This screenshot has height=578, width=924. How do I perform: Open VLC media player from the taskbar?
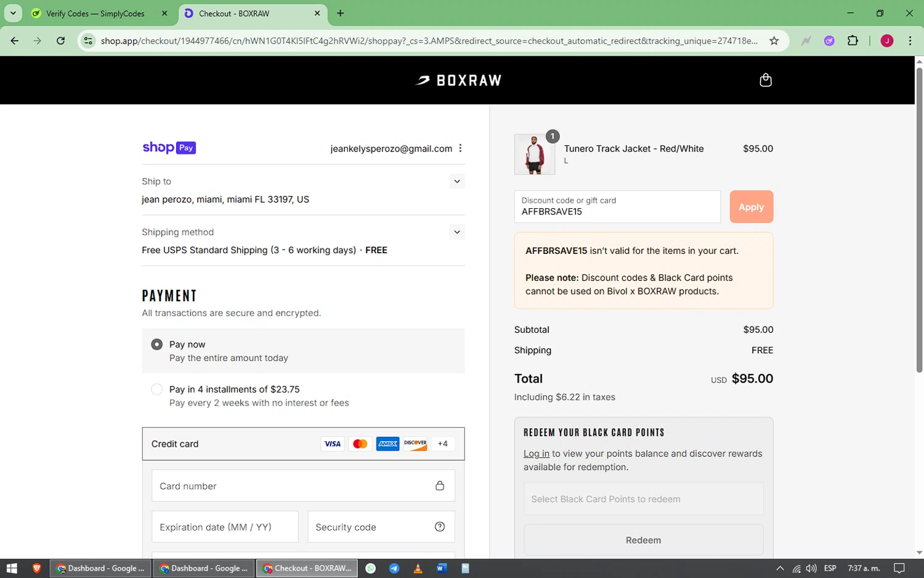tap(418, 568)
